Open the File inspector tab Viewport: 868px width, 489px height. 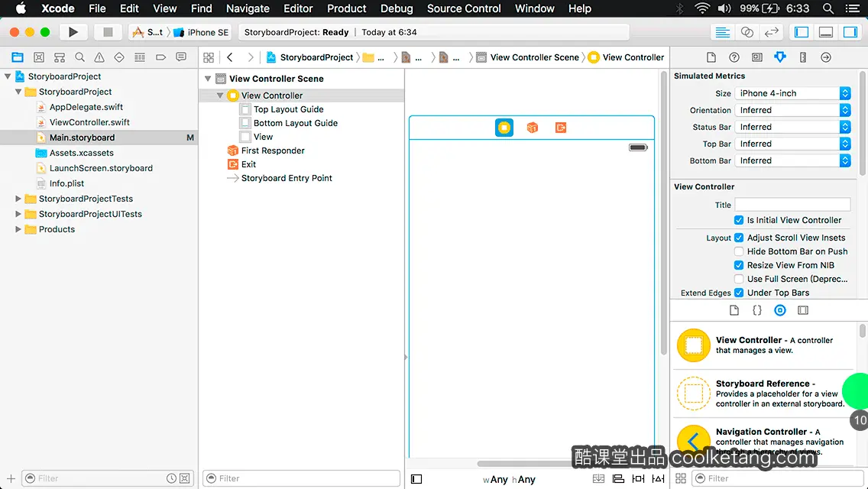[711, 57]
